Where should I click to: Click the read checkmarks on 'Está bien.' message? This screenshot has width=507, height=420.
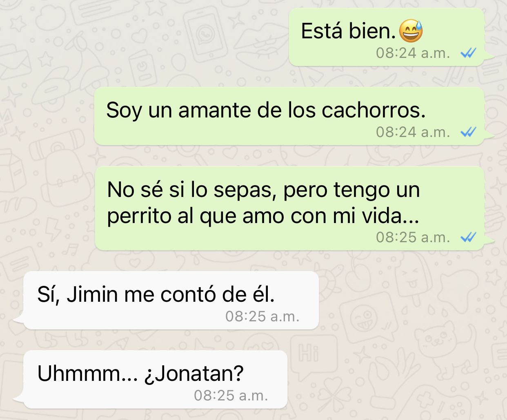point(468,53)
